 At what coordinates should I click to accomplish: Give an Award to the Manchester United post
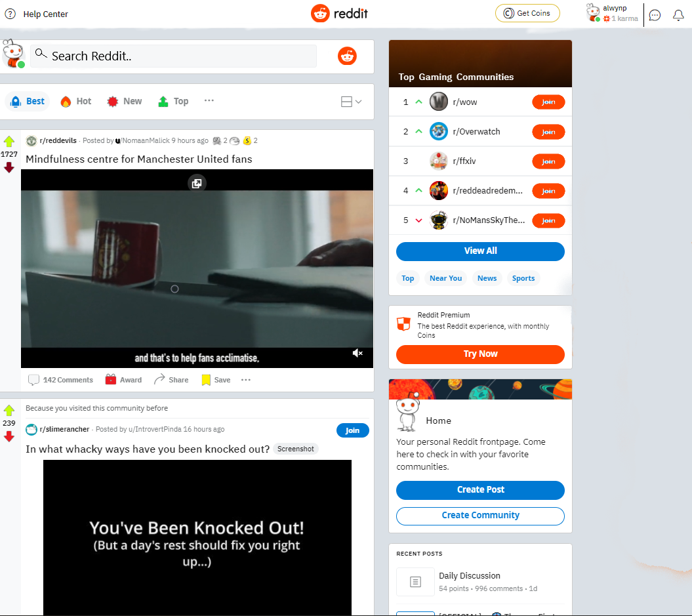(x=123, y=380)
